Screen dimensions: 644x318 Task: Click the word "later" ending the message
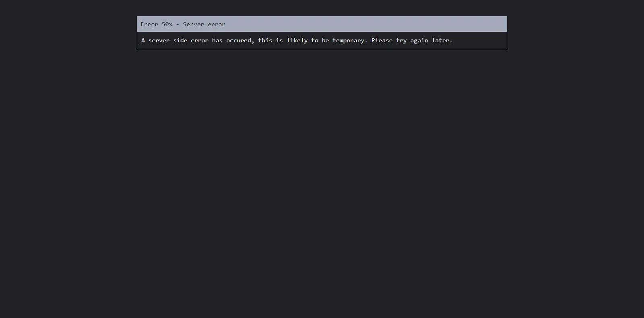coord(441,40)
